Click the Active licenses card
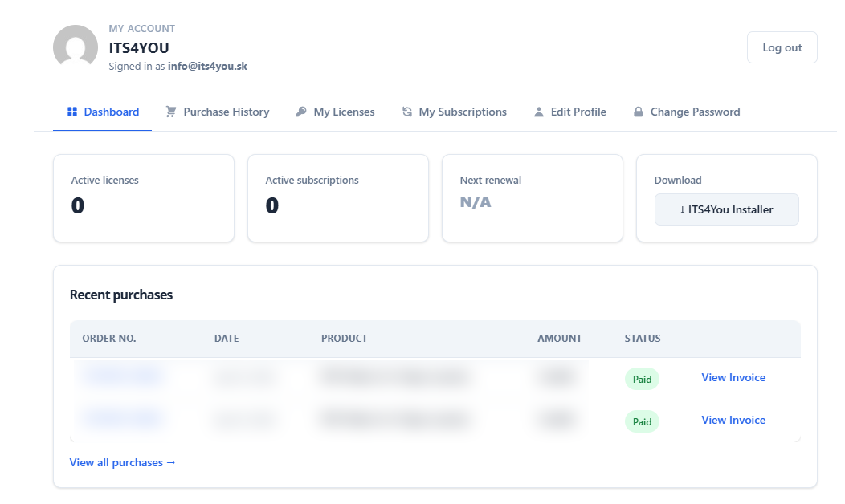The height and width of the screenshot is (504, 845). coord(144,198)
